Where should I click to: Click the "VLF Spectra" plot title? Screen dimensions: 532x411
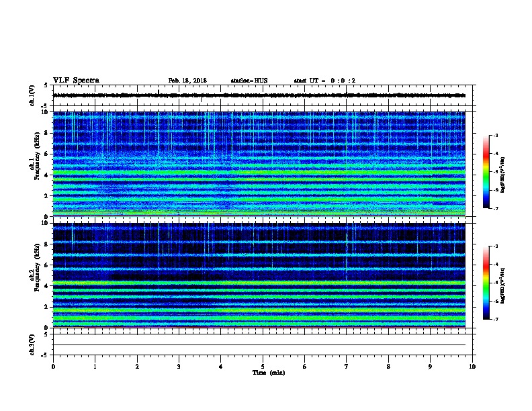coord(76,81)
